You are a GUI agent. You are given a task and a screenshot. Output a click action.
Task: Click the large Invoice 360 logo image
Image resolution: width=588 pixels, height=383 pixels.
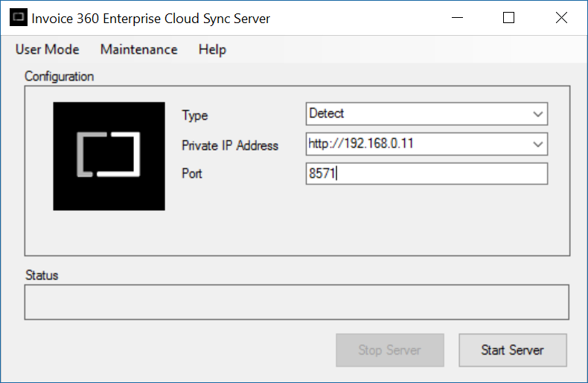point(109,156)
